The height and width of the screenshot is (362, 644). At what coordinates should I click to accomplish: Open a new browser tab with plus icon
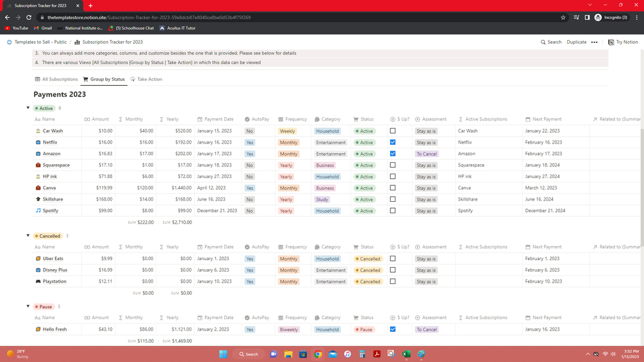point(90,6)
